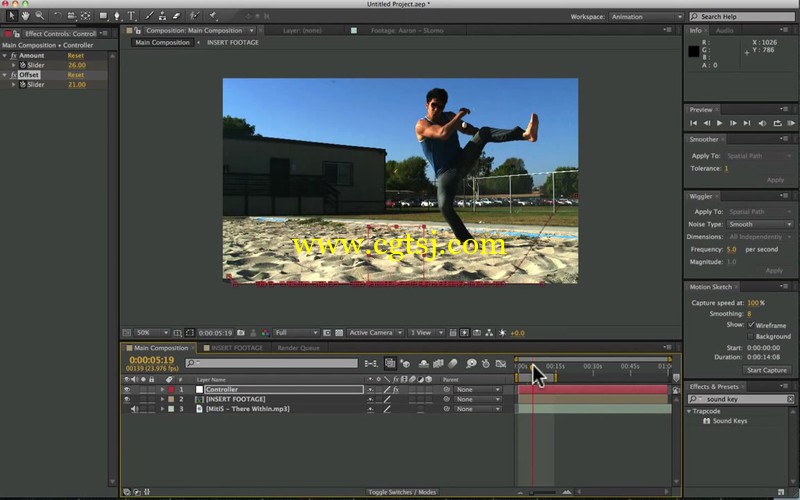
Task: Switch to the Render Queue tab
Action: [298, 348]
